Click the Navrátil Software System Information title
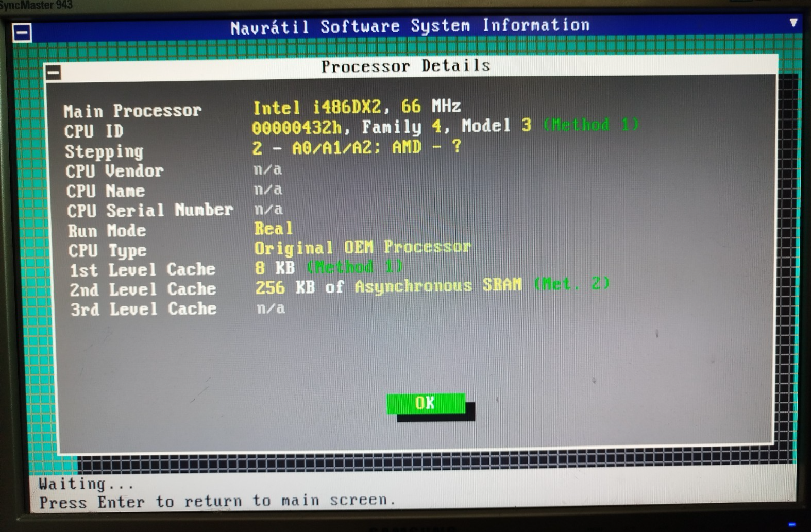This screenshot has width=811, height=532. pyautogui.click(x=410, y=26)
